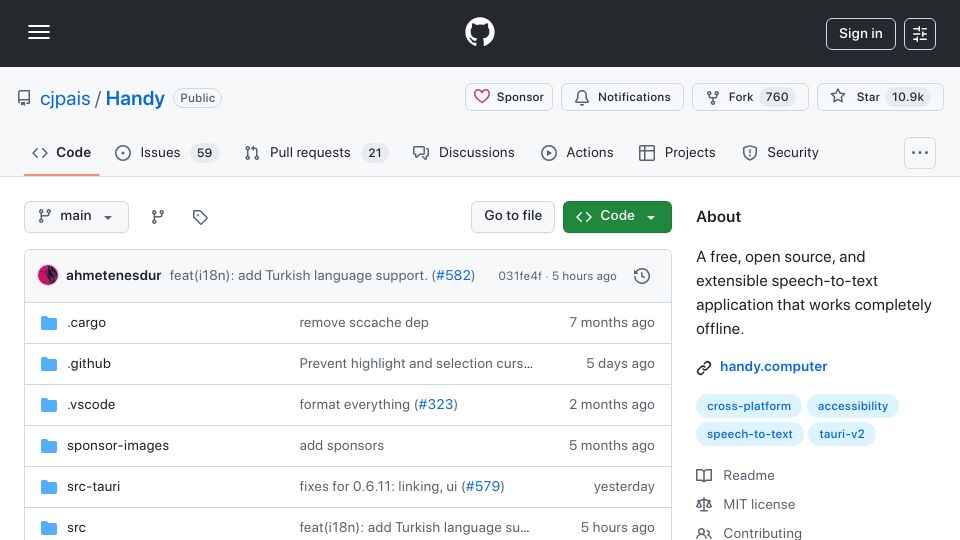Open the Notifications button
This screenshot has width=960, height=540.
click(x=622, y=97)
